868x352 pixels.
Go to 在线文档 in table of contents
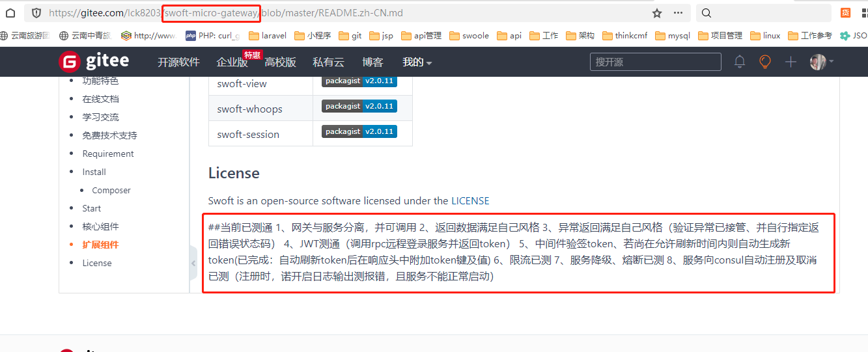click(100, 99)
